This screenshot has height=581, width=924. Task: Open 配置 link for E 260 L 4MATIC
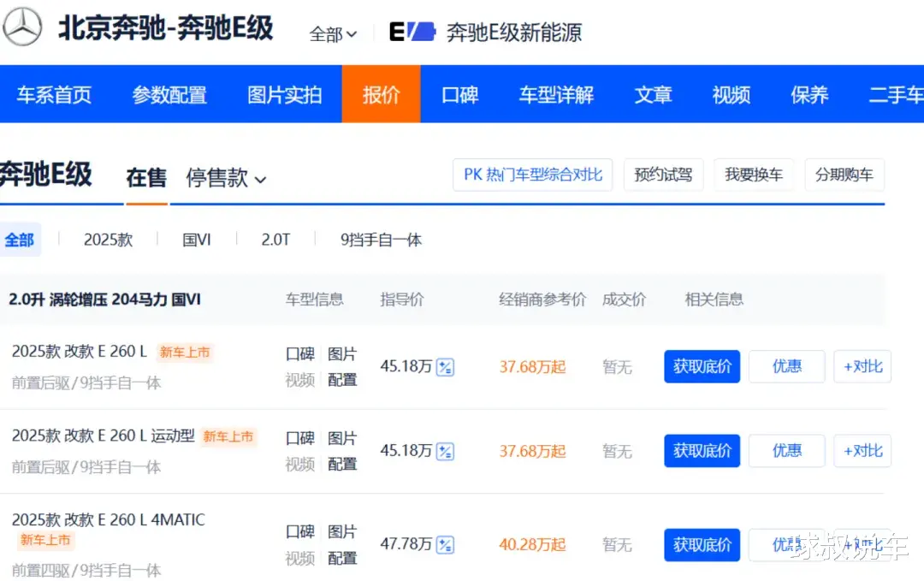342,558
